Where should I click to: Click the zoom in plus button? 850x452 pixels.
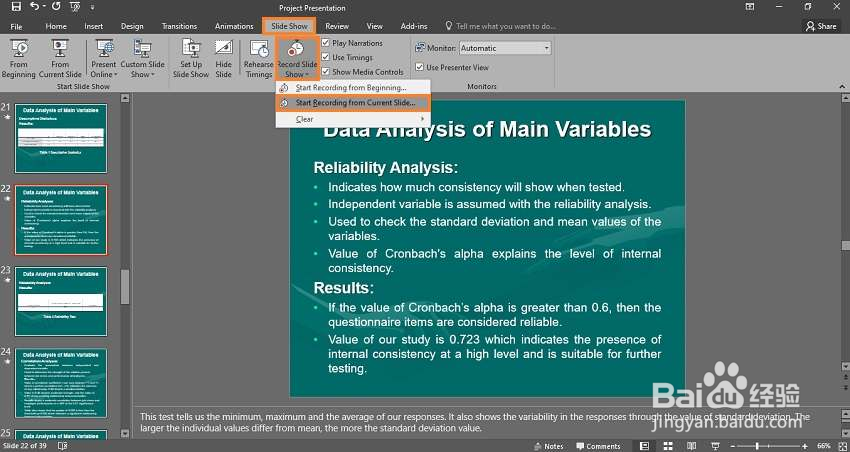804,446
